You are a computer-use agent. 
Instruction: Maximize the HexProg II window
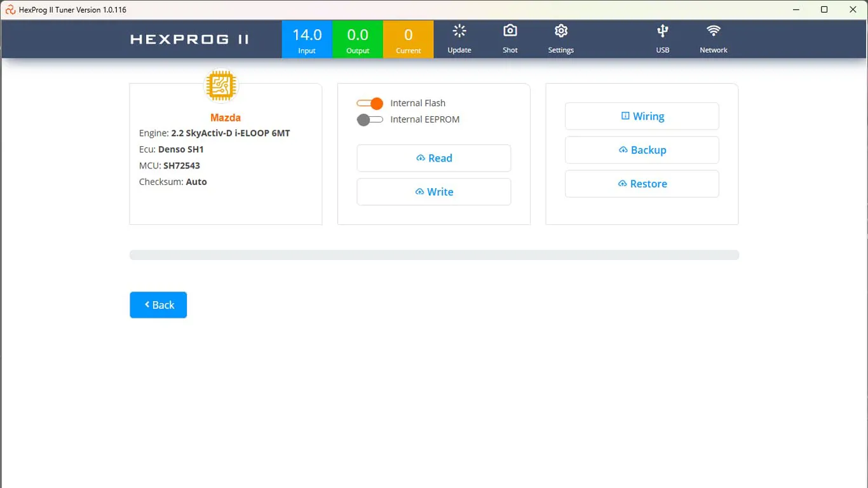824,10
